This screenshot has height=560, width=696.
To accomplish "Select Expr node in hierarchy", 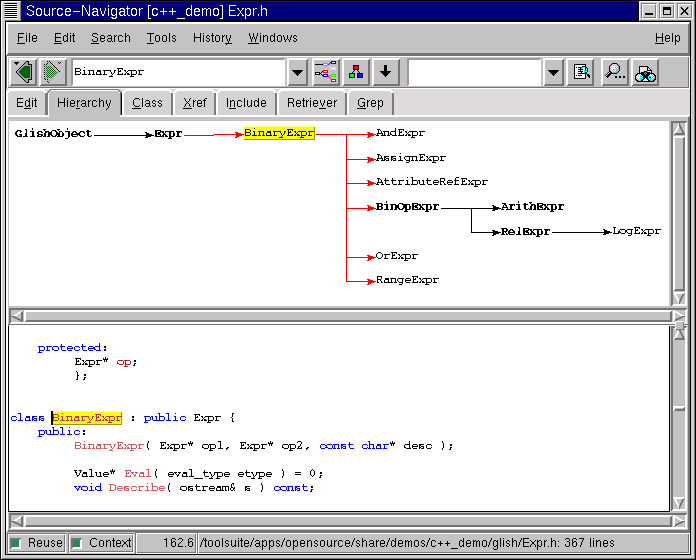I will [168, 133].
